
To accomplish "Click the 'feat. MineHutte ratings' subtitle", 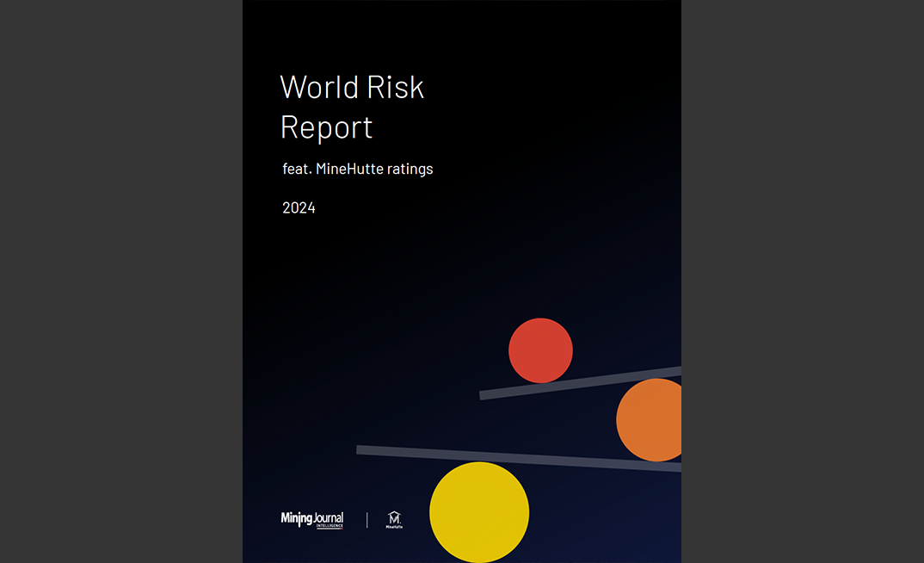I will pyautogui.click(x=358, y=169).
